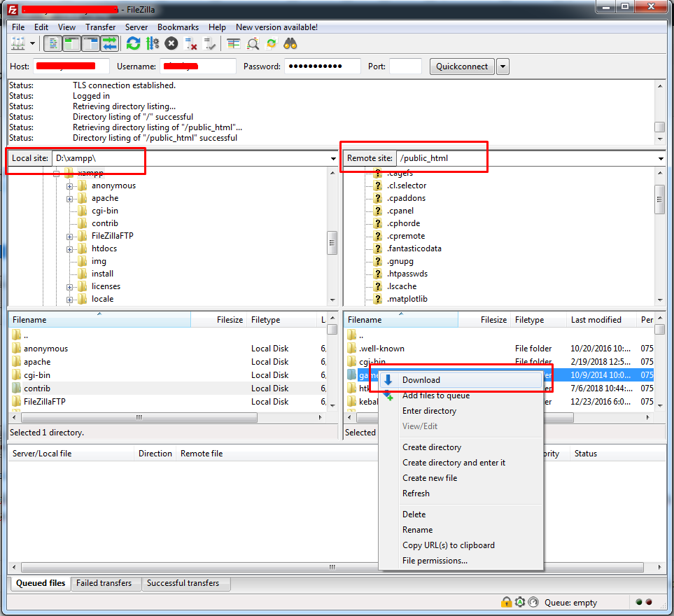Viewport: 674px width, 616px height.
Task: Select the .cpanel folder in remote tree
Action: coord(400,211)
